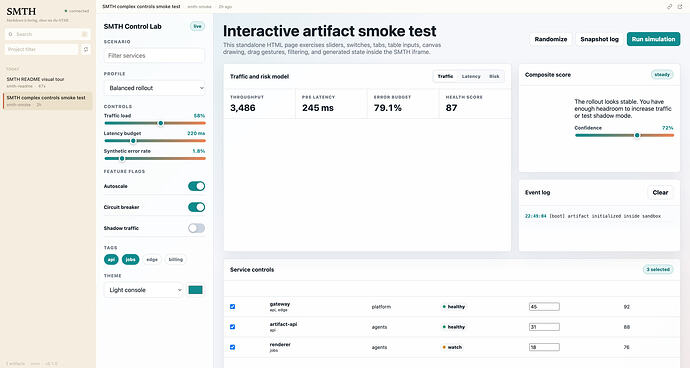
Task: Click the P95 latency value 245 ms
Action: coord(318,108)
